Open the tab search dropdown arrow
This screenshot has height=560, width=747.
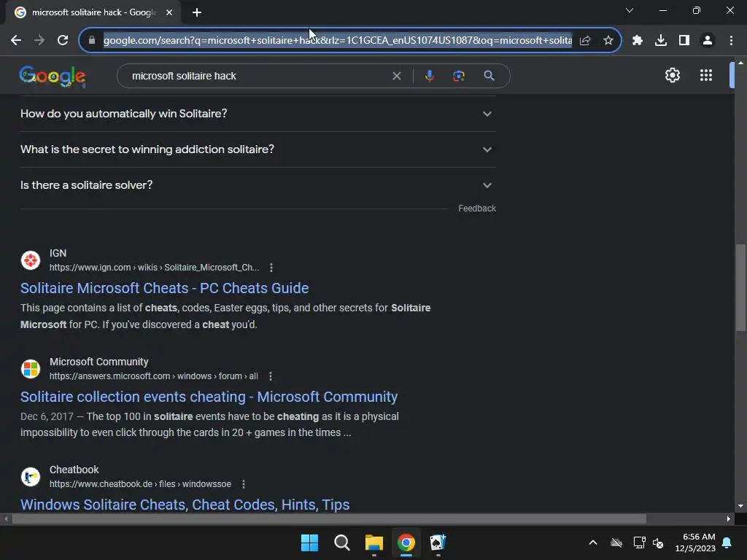(x=630, y=10)
